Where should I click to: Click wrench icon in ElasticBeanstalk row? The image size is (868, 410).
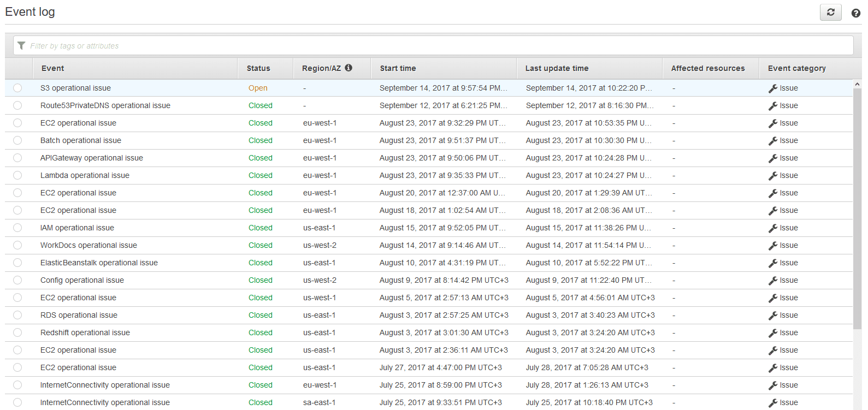(773, 263)
